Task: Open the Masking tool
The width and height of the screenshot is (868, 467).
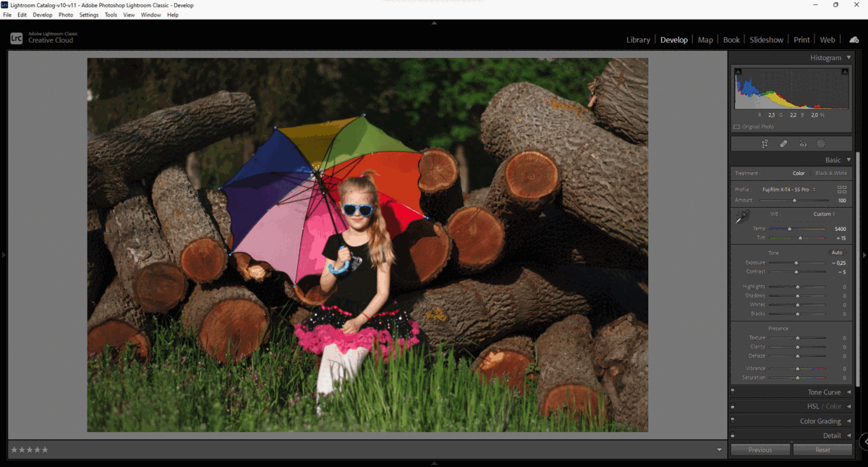Action: coord(821,144)
